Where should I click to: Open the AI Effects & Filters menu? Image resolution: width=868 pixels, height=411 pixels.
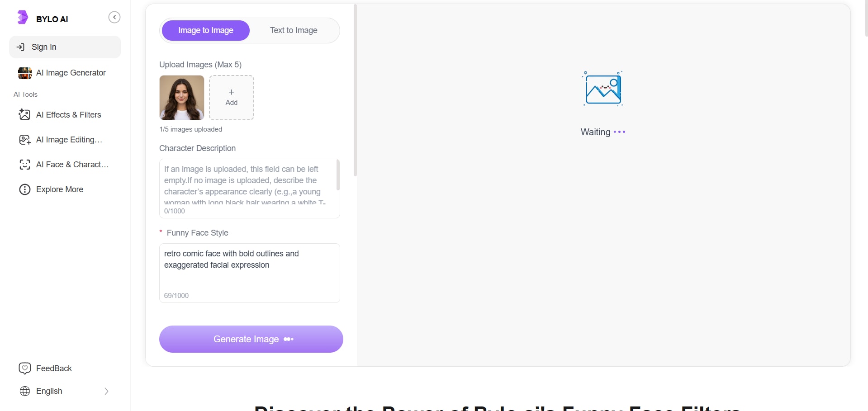(x=69, y=115)
